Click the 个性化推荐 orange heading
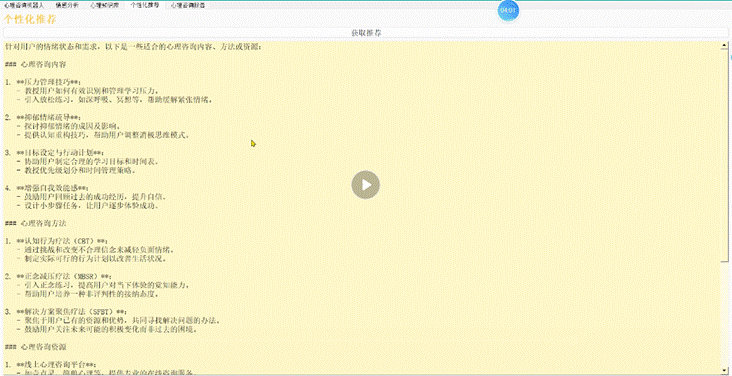732x376 pixels. pyautogui.click(x=30, y=20)
